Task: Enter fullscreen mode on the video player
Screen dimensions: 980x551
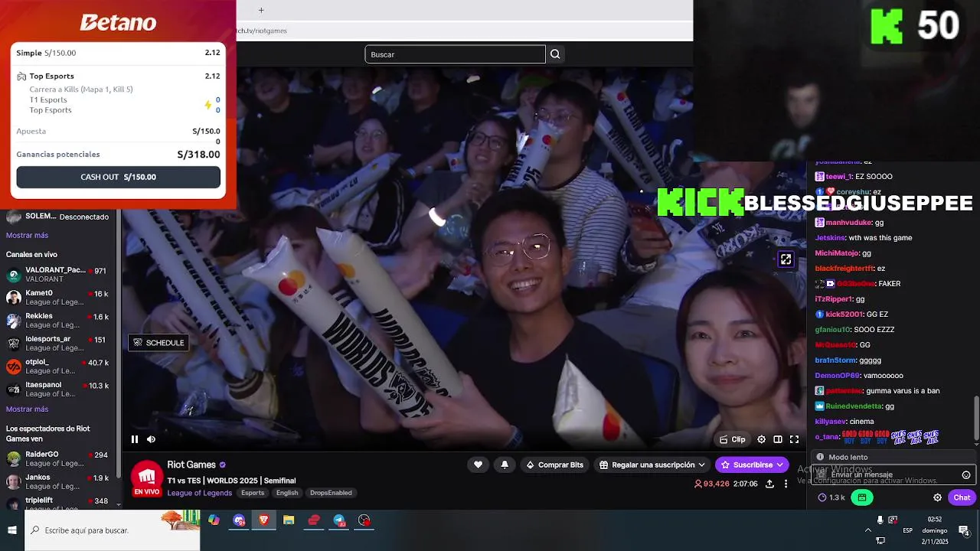Action: click(x=794, y=439)
